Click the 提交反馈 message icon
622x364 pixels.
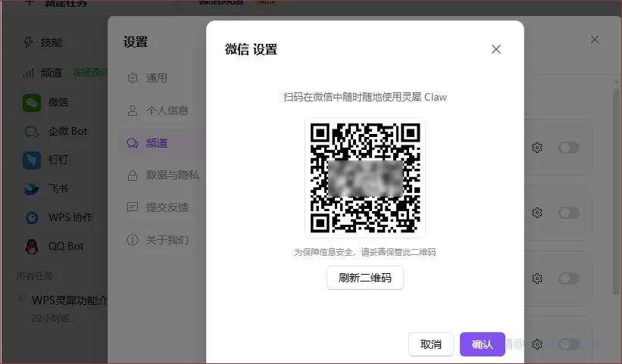click(x=133, y=207)
